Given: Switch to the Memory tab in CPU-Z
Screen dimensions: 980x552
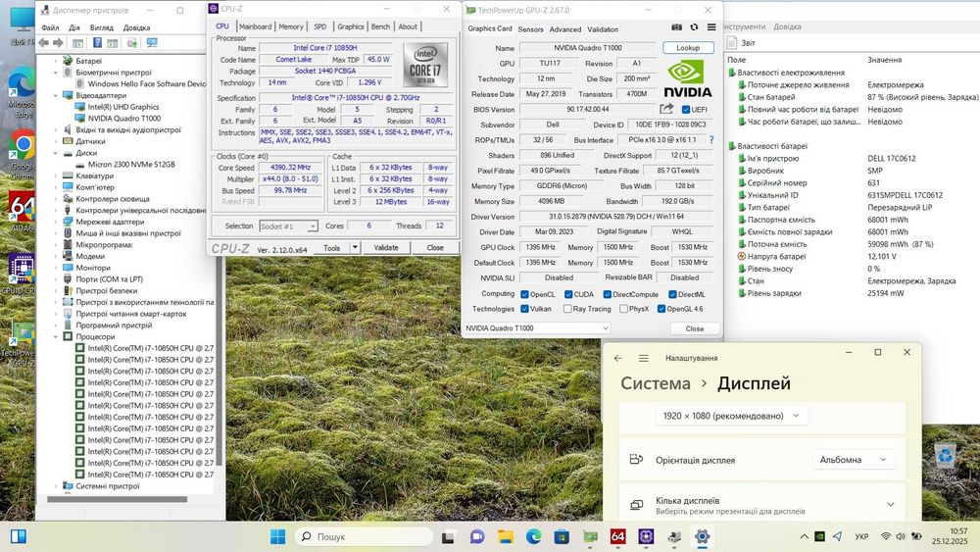Looking at the screenshot, I should (291, 26).
